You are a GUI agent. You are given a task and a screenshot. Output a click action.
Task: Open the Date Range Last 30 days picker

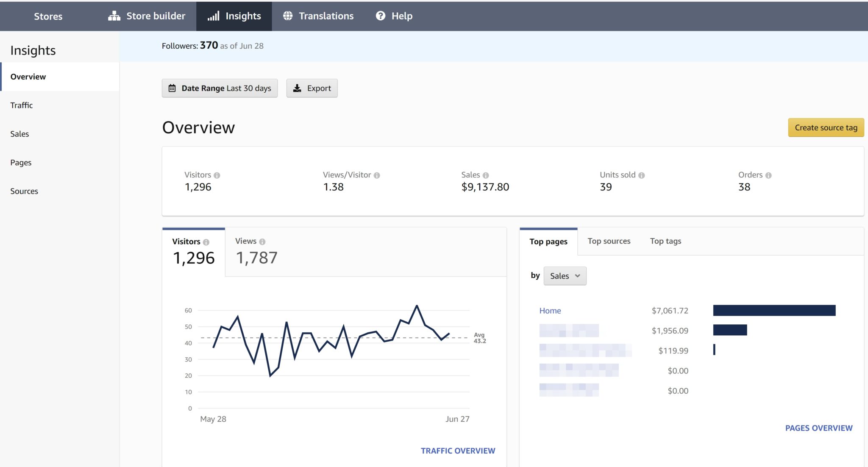[220, 88]
